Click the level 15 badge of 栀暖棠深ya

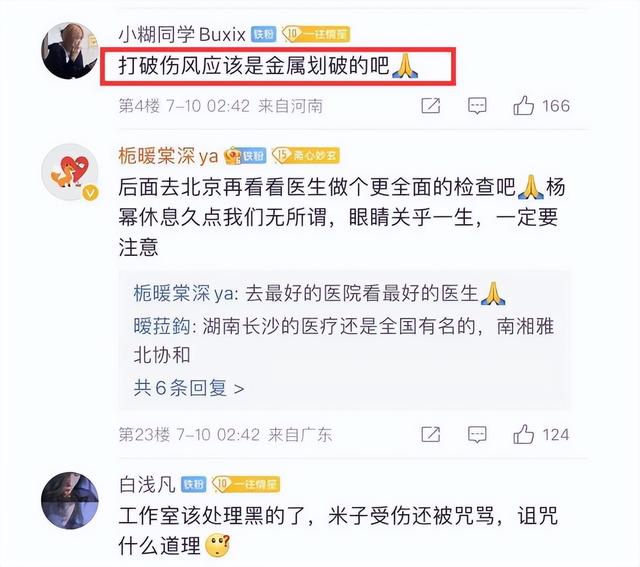(306, 156)
